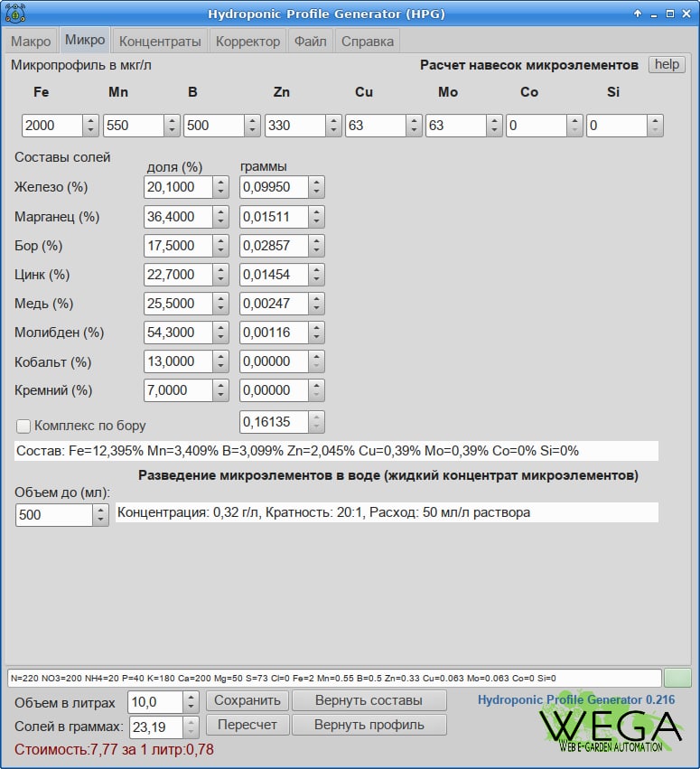Adjust the B microprofile spinner arrows
This screenshot has width=700, height=769.
coord(252,126)
